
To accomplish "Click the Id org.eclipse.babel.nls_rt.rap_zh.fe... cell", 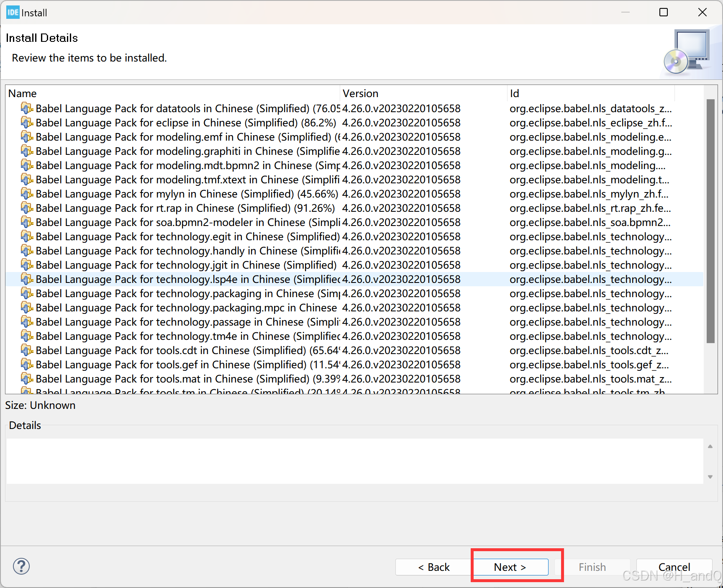I will click(x=590, y=208).
